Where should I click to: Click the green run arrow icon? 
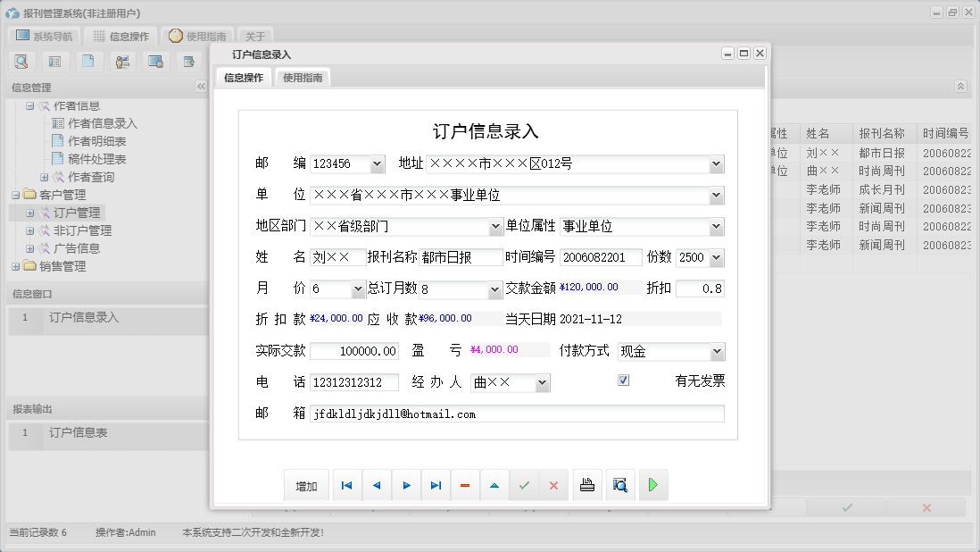point(652,485)
